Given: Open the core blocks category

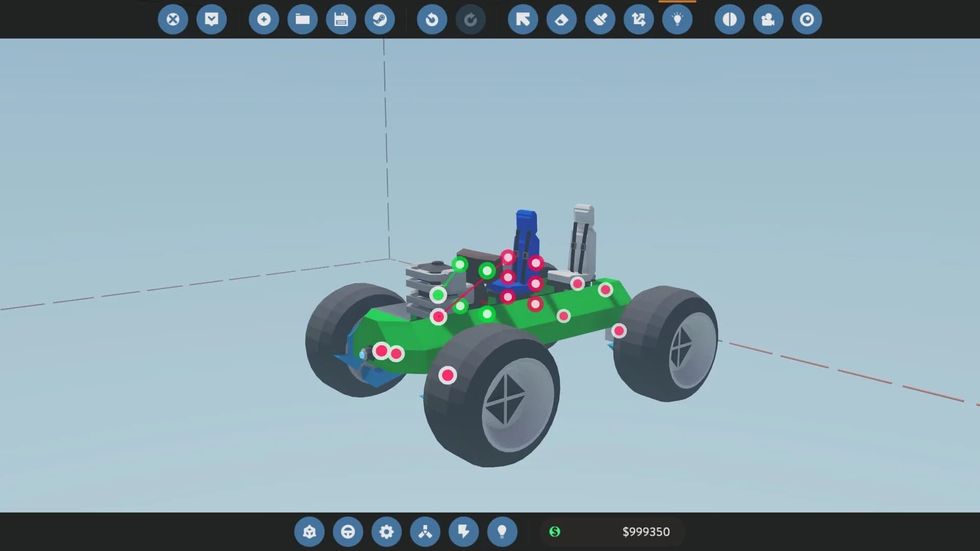Looking at the screenshot, I should tap(310, 532).
